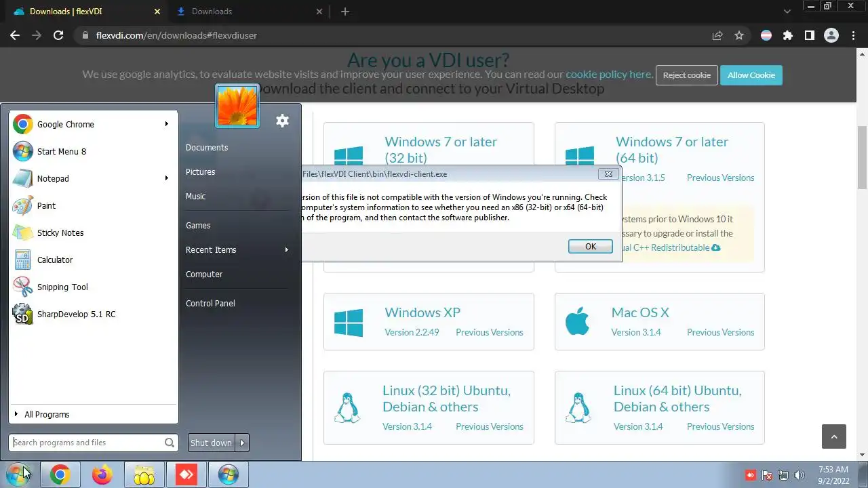Image resolution: width=868 pixels, height=488 pixels.
Task: Click the action center flag tray icon
Action: (767, 475)
